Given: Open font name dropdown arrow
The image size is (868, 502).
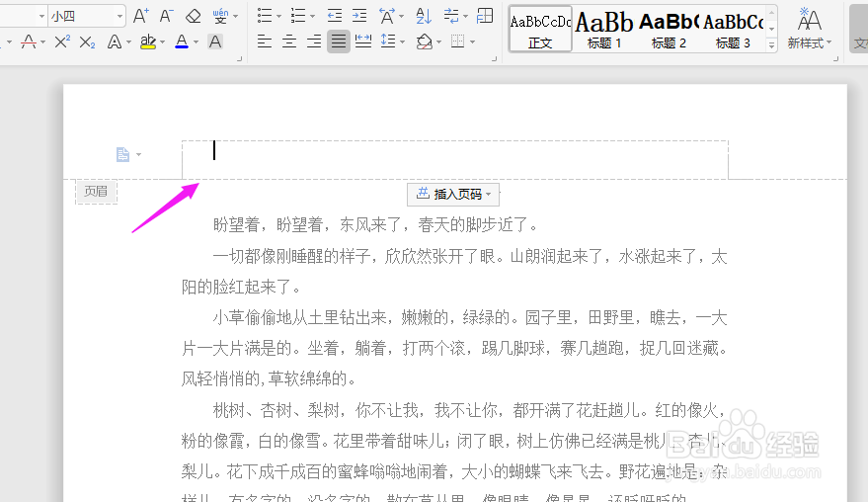Looking at the screenshot, I should pos(41,16).
